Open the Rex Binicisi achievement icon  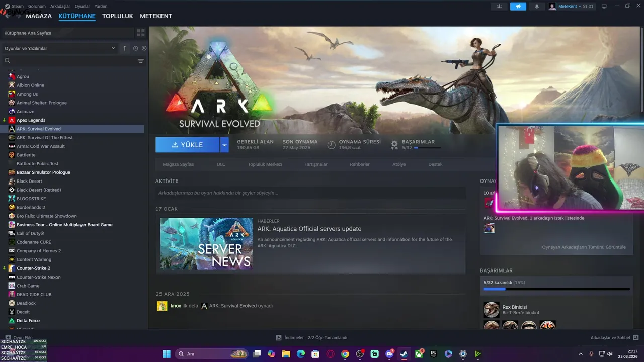(x=491, y=310)
